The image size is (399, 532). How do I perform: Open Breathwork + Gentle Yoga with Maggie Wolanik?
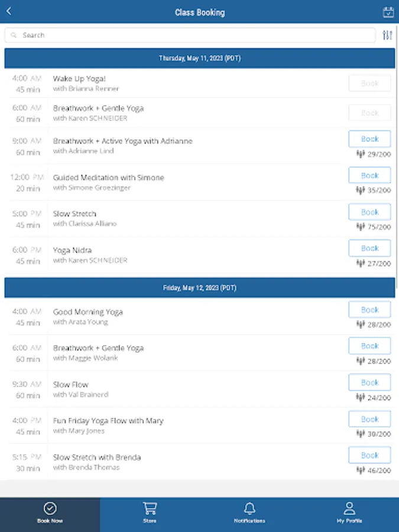click(98, 348)
